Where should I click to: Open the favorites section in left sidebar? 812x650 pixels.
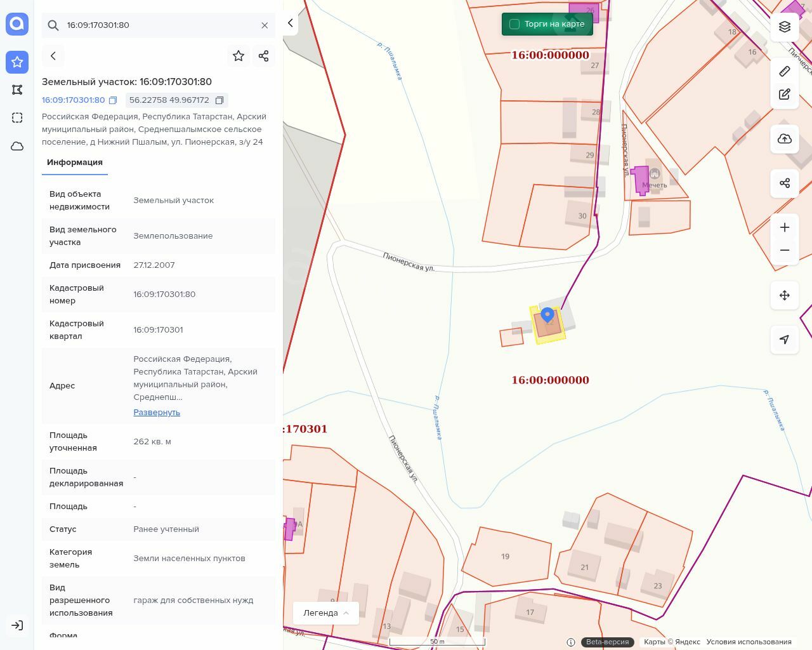coord(17,62)
